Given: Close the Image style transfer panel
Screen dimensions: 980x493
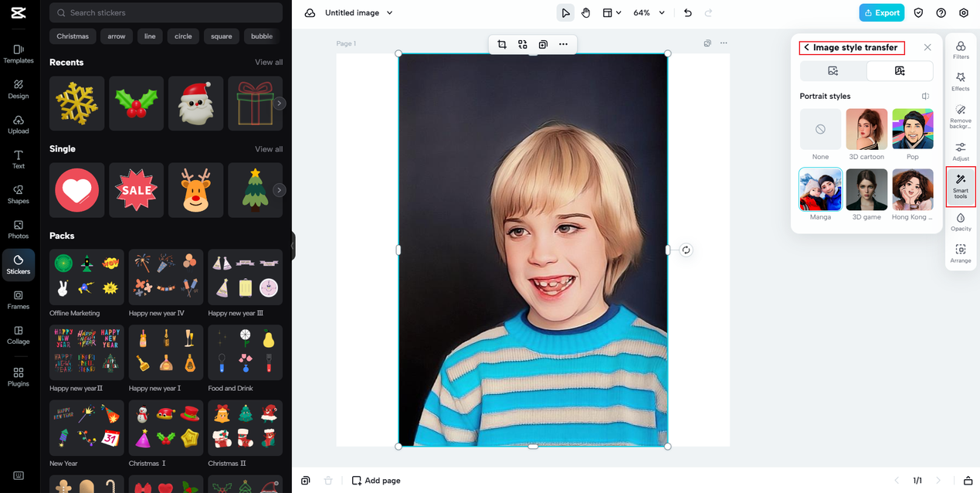Looking at the screenshot, I should [927, 48].
